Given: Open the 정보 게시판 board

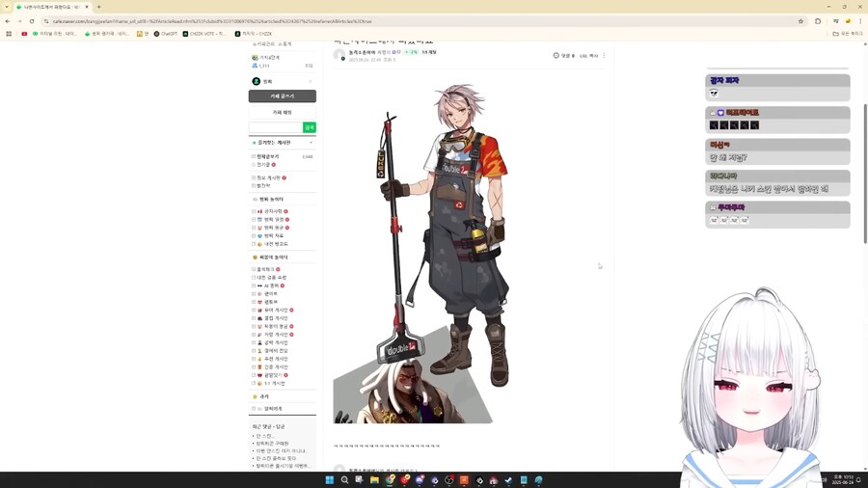Looking at the screenshot, I should coord(269,177).
